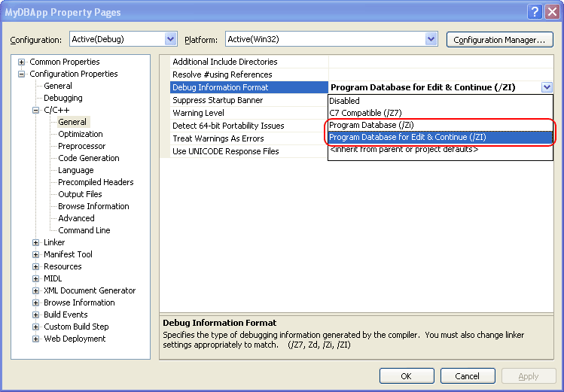Expand Custom Build Step node
The image size is (564, 392).
click(35, 327)
